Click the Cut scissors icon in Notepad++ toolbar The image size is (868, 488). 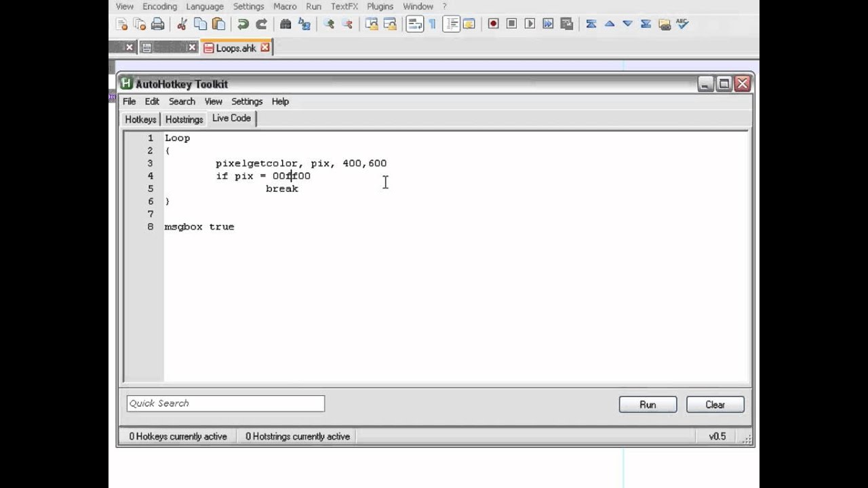point(182,24)
